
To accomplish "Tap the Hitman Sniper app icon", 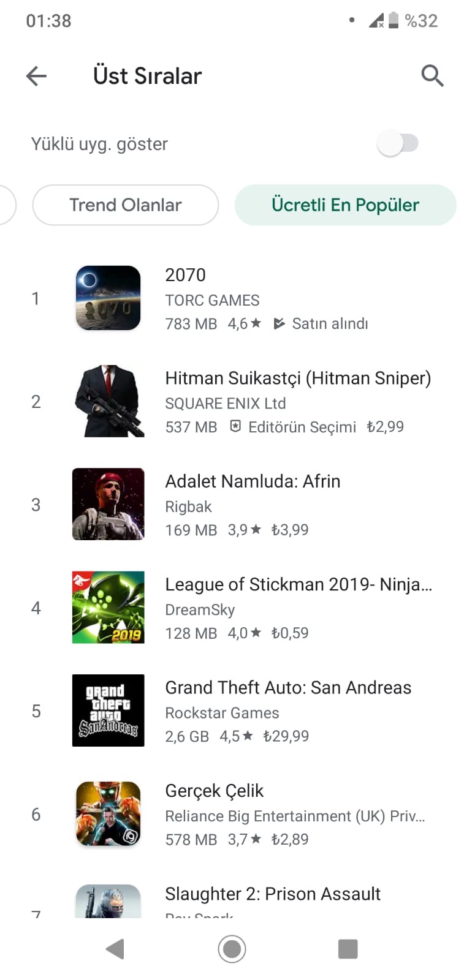I will point(108,401).
